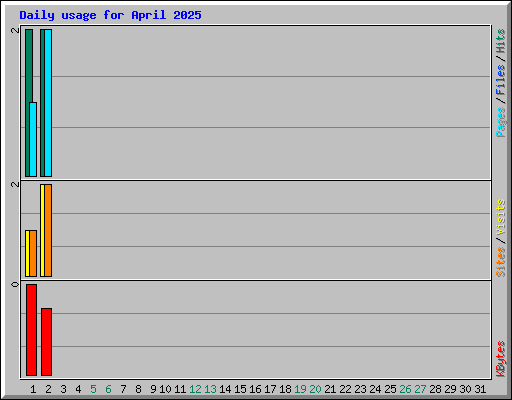This screenshot has height=400, width=512.
Task: Click the day 1 orange Sites bar
Action: [33, 253]
